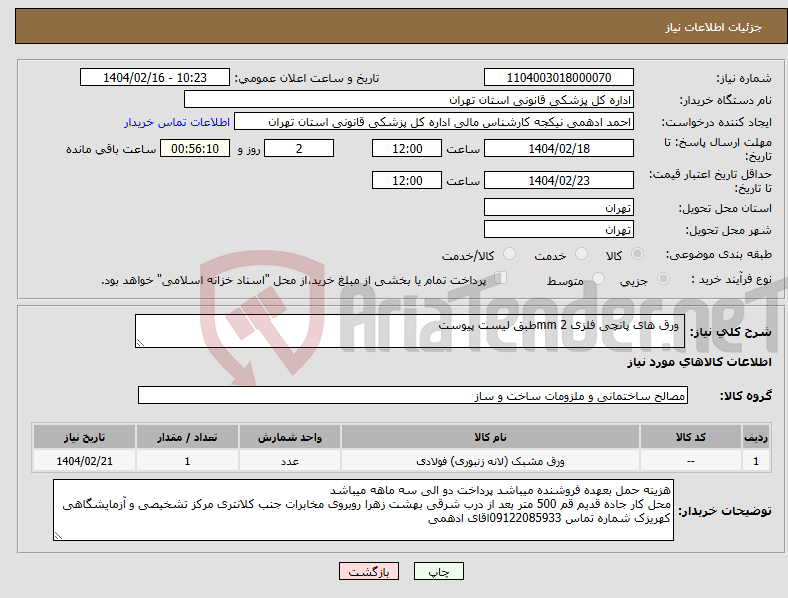The height and width of the screenshot is (598, 788).
Task: Click the page header جزئیات اطلاعات نیاز
Action: (x=714, y=27)
